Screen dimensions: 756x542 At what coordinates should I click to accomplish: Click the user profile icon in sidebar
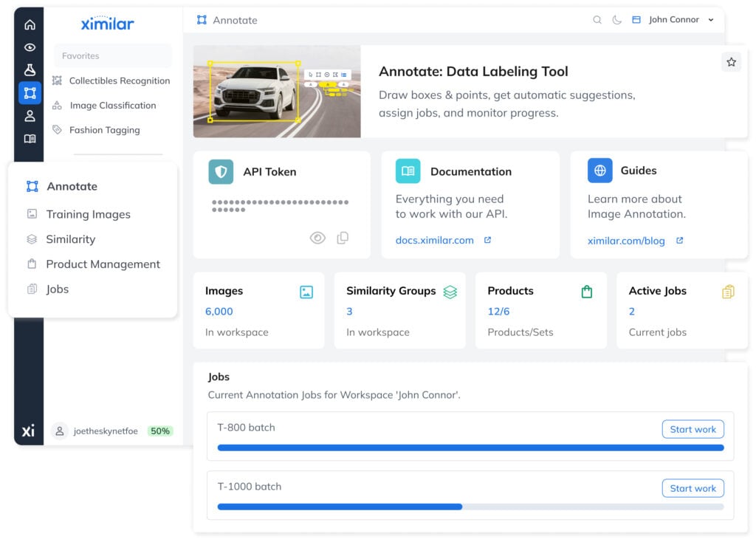[30, 116]
